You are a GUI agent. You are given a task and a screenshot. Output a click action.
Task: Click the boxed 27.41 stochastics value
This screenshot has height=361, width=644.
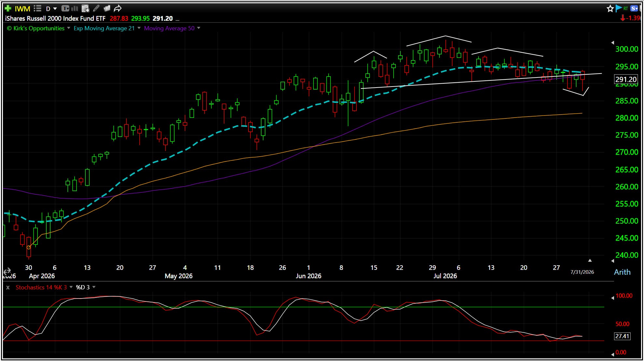[622, 336]
